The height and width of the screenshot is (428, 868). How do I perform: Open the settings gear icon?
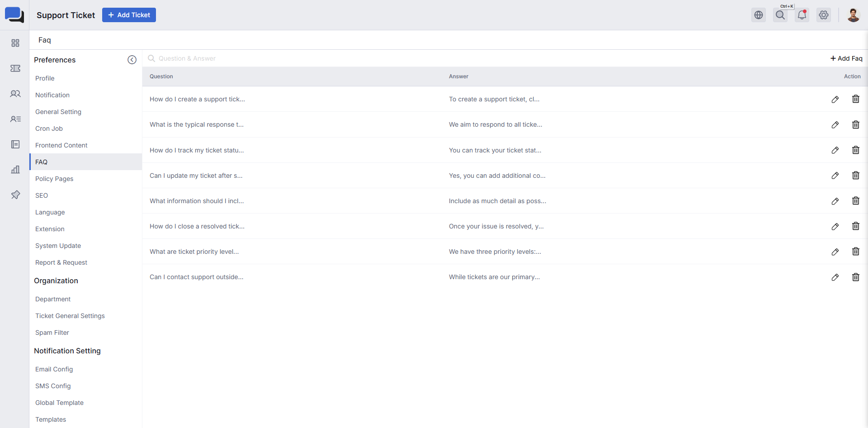point(824,15)
